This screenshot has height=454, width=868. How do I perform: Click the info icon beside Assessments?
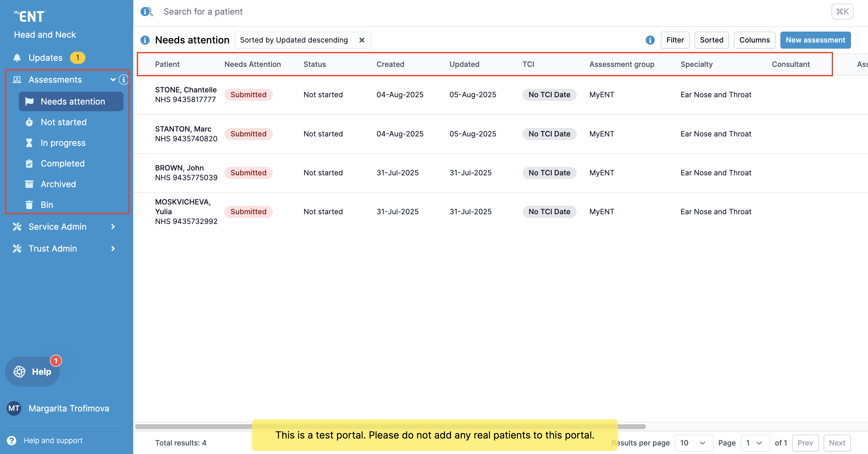(124, 80)
